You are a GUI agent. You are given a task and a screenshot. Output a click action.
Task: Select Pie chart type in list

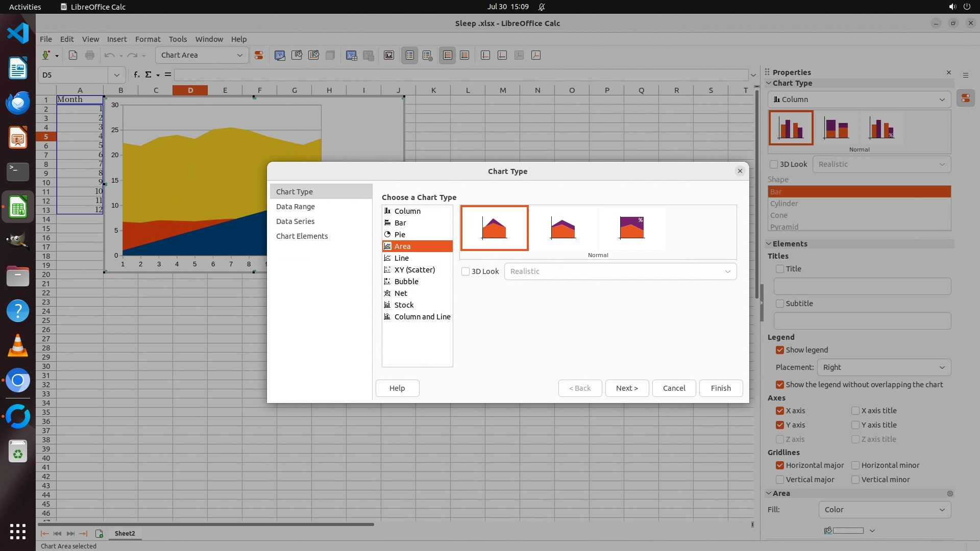click(400, 235)
